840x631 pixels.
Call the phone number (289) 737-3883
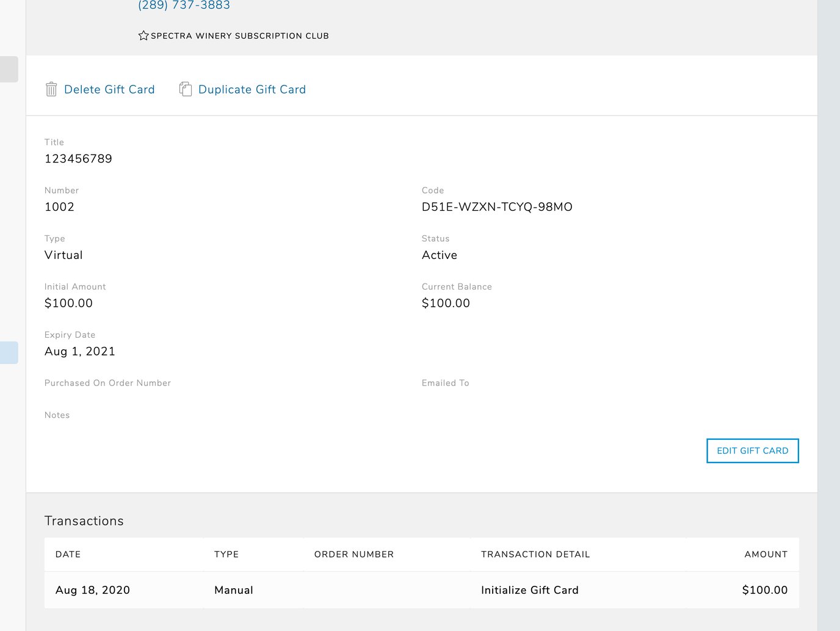coord(184,5)
